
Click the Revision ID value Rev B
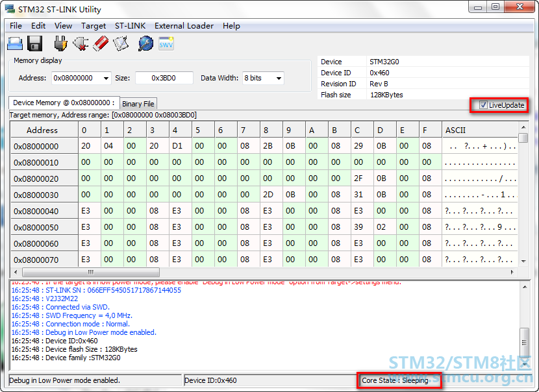379,84
